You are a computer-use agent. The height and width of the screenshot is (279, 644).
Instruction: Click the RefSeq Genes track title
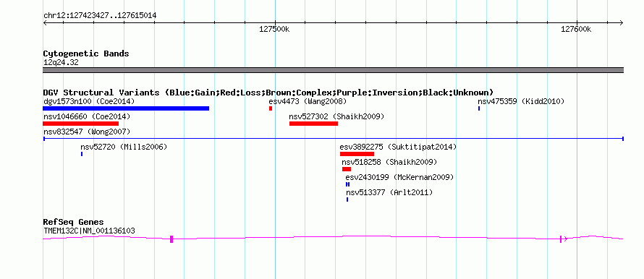(74, 223)
